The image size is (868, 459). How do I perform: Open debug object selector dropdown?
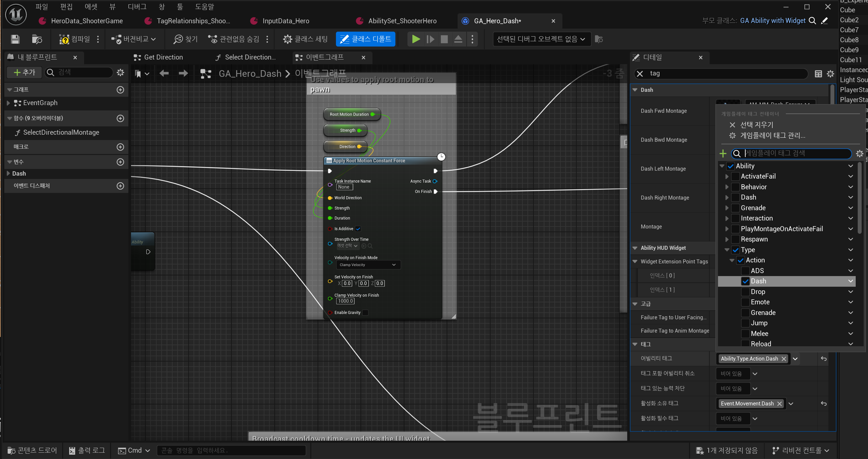coord(541,39)
